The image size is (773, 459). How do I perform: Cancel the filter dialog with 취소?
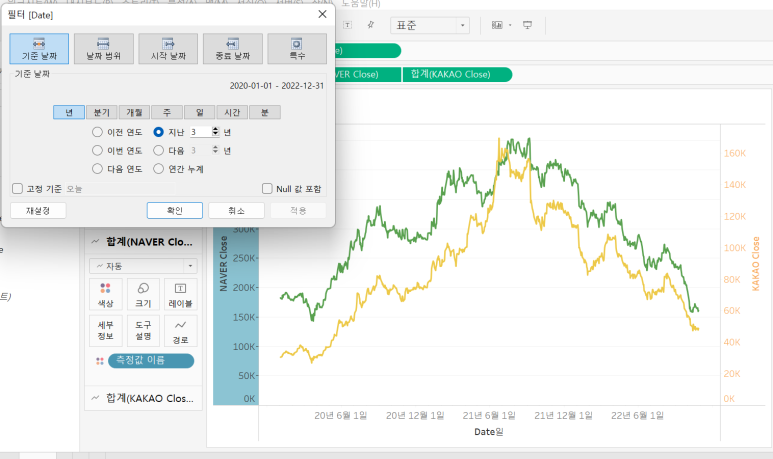click(236, 211)
